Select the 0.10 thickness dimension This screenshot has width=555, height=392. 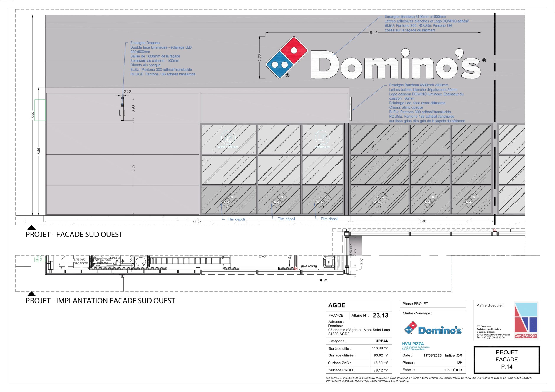point(127,92)
